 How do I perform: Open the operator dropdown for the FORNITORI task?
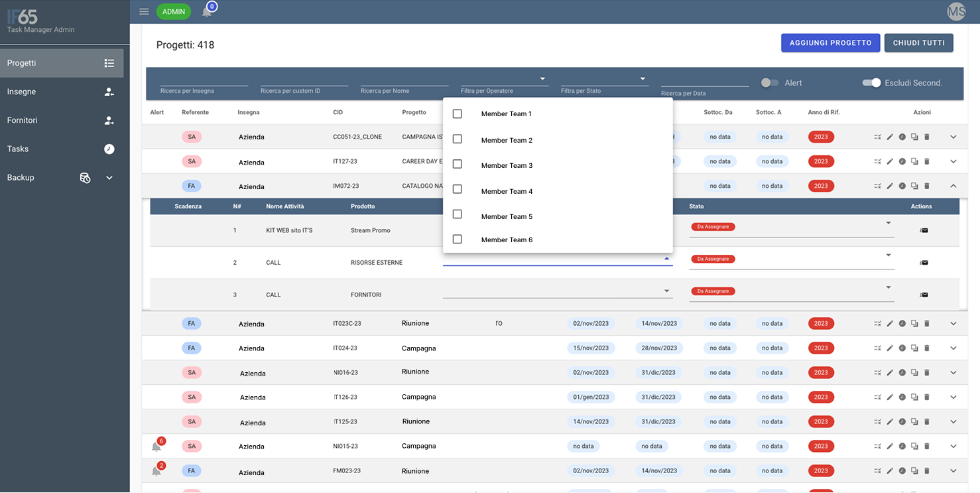tap(558, 291)
